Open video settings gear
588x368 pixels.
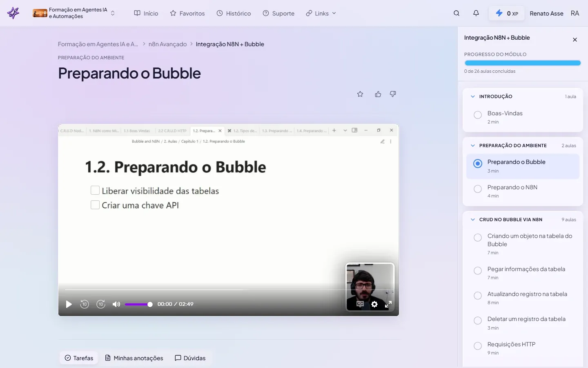click(x=374, y=304)
